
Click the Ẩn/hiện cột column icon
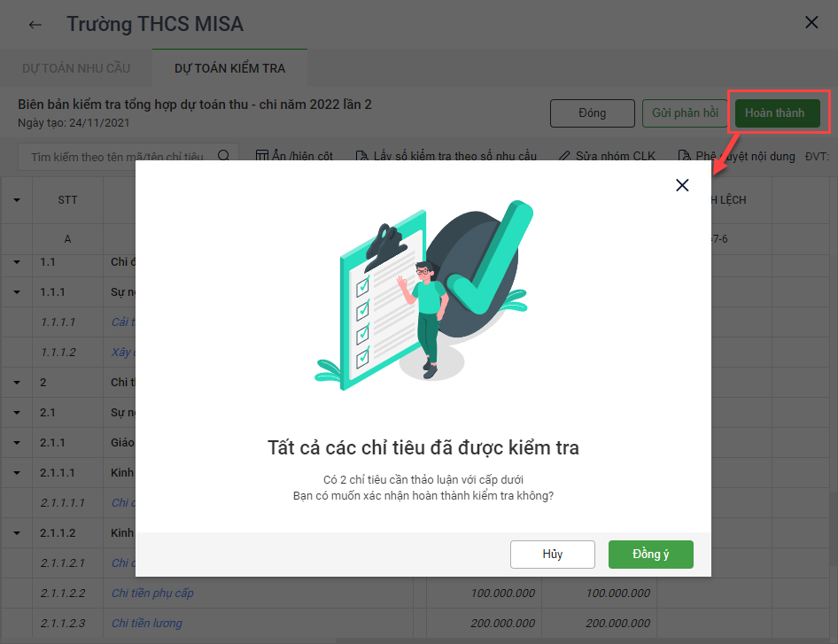tap(262, 156)
